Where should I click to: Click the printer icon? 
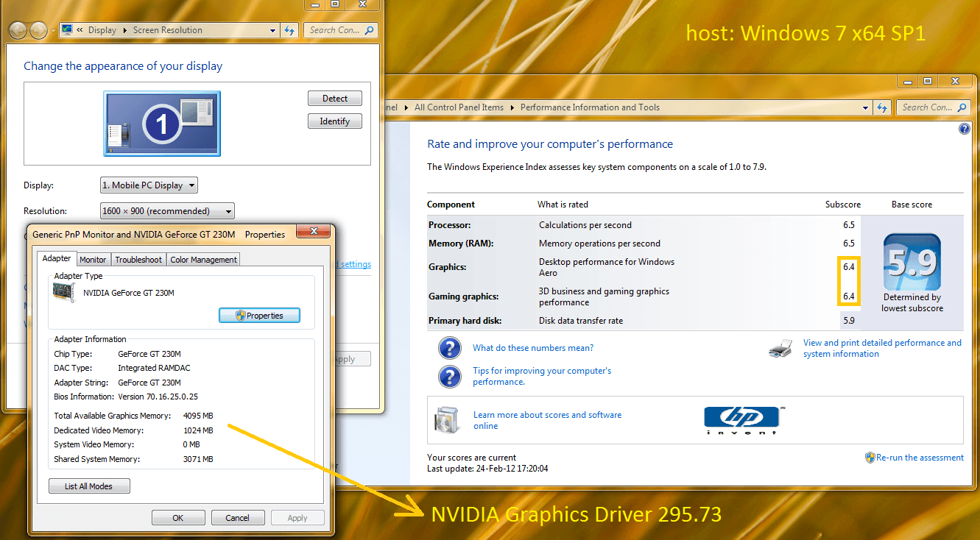(780, 348)
